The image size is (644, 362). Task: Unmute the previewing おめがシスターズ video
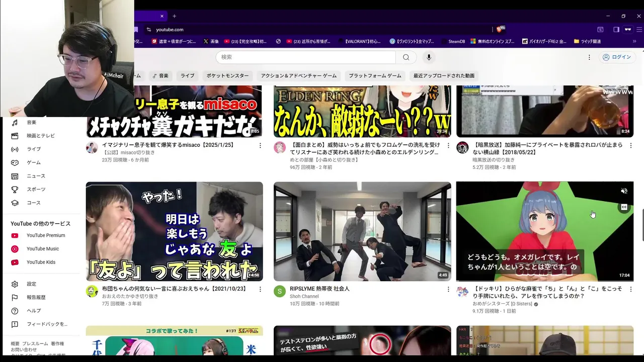[624, 191]
